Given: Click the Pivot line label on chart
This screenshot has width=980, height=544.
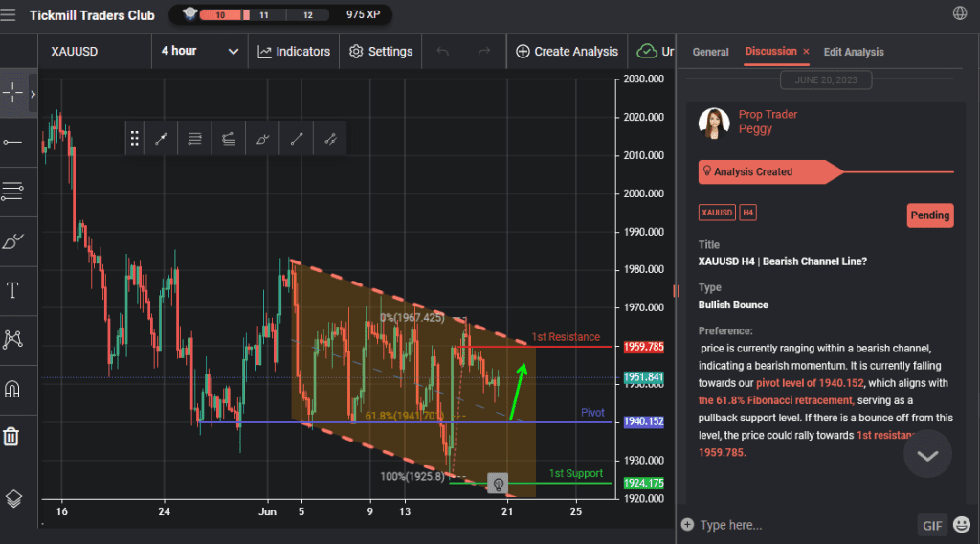Looking at the screenshot, I should pos(592,413).
